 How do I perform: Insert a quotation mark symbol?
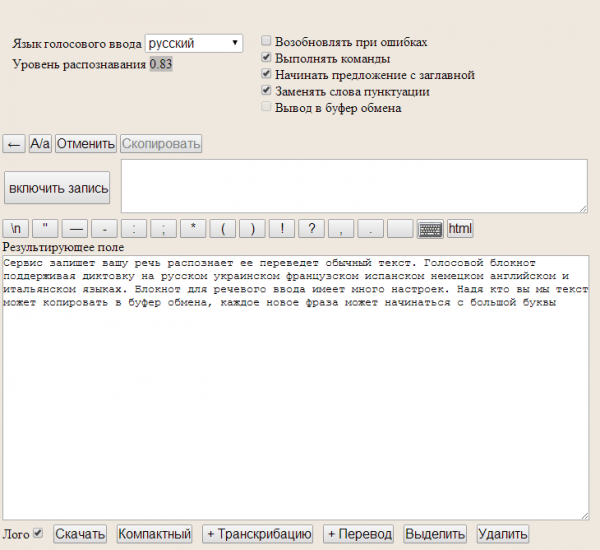45,229
